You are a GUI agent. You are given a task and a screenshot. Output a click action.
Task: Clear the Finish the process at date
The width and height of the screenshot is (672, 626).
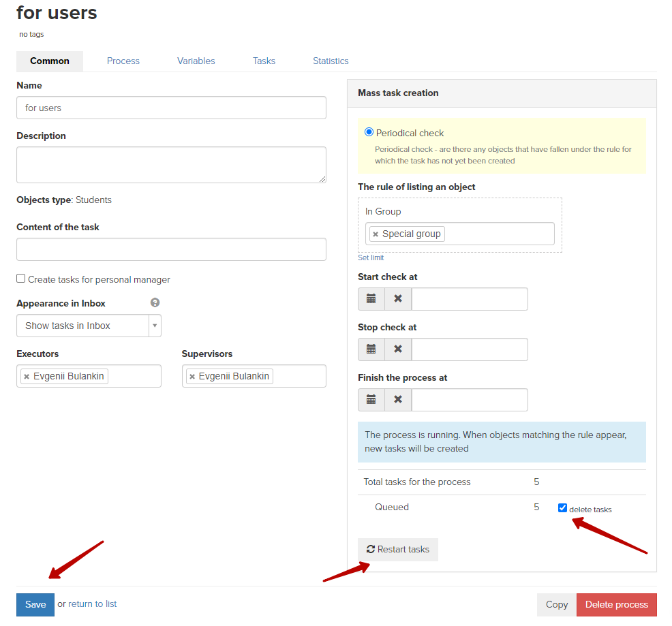tap(398, 400)
